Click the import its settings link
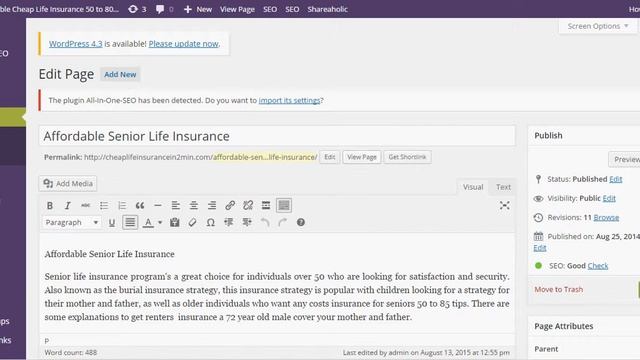Viewport: 640px width, 360px height. click(289, 100)
